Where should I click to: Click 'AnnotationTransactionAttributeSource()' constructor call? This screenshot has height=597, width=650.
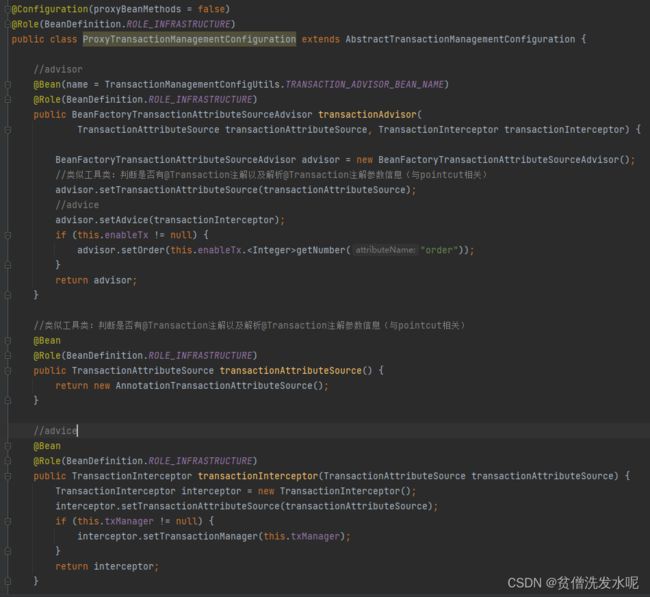coord(219,386)
